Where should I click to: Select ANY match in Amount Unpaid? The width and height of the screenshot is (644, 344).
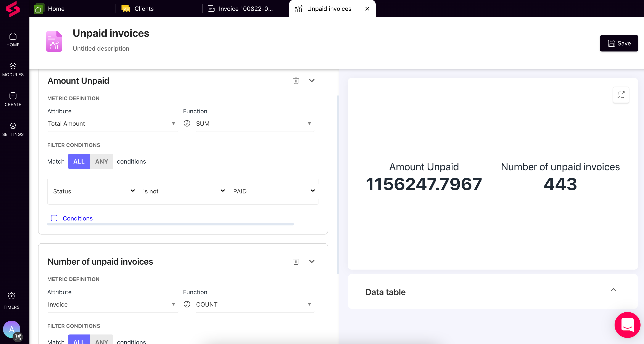pos(101,161)
